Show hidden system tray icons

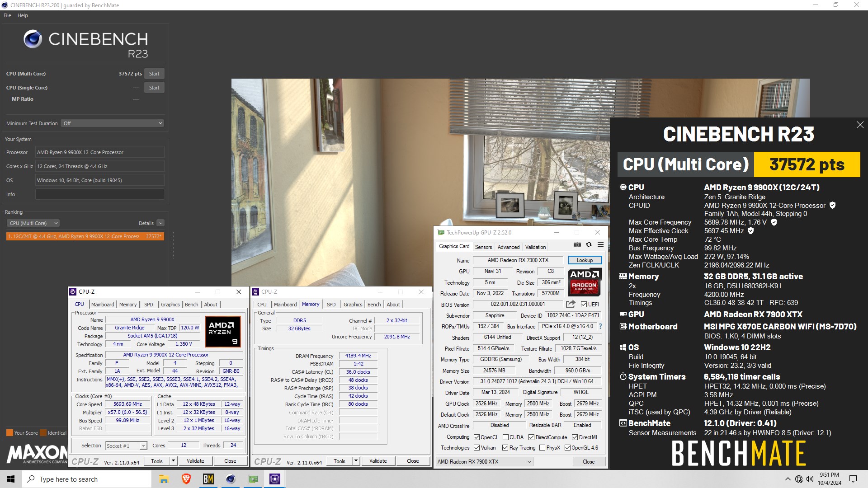[788, 479]
